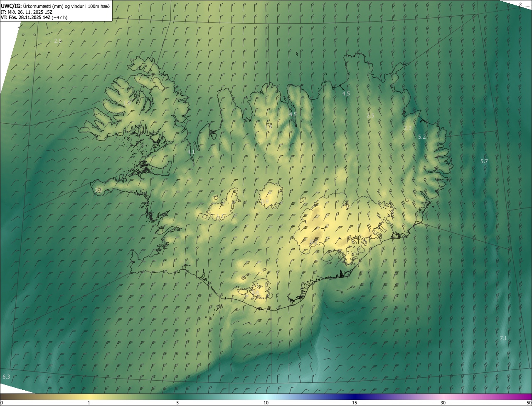
Task: Click the colorbar tick label '50'
Action: point(529,403)
